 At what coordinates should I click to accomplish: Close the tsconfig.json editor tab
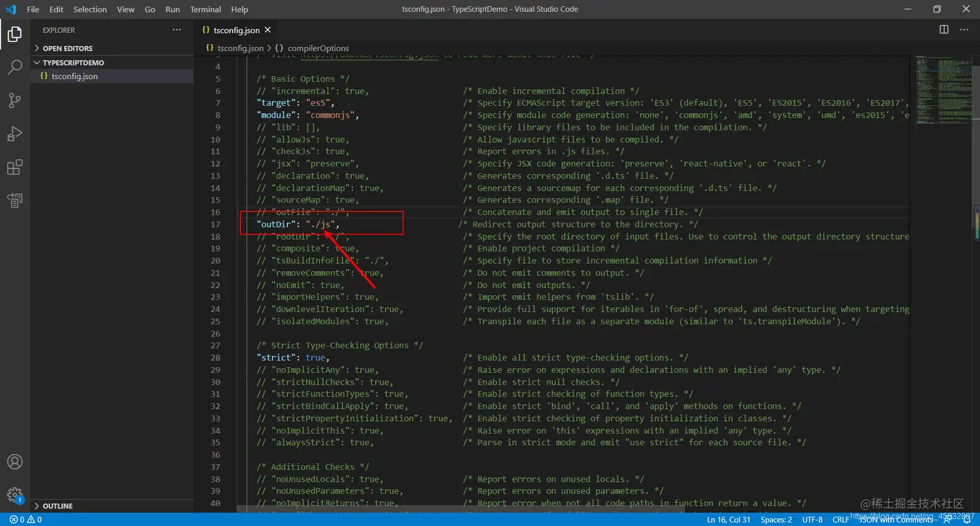coord(268,30)
